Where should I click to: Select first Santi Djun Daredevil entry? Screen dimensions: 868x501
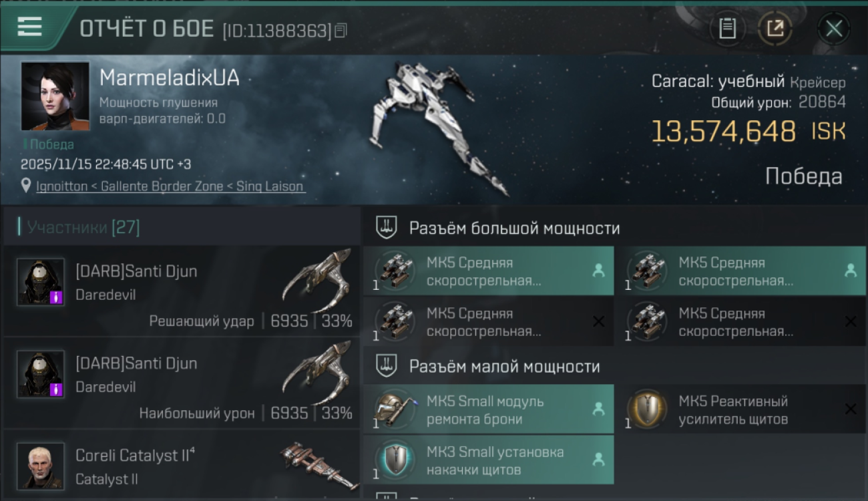(x=182, y=290)
